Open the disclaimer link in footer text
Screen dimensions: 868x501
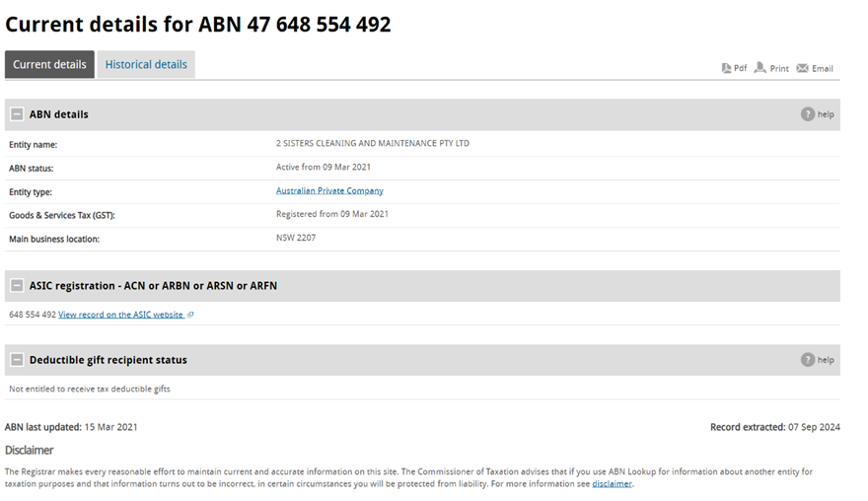[x=612, y=484]
